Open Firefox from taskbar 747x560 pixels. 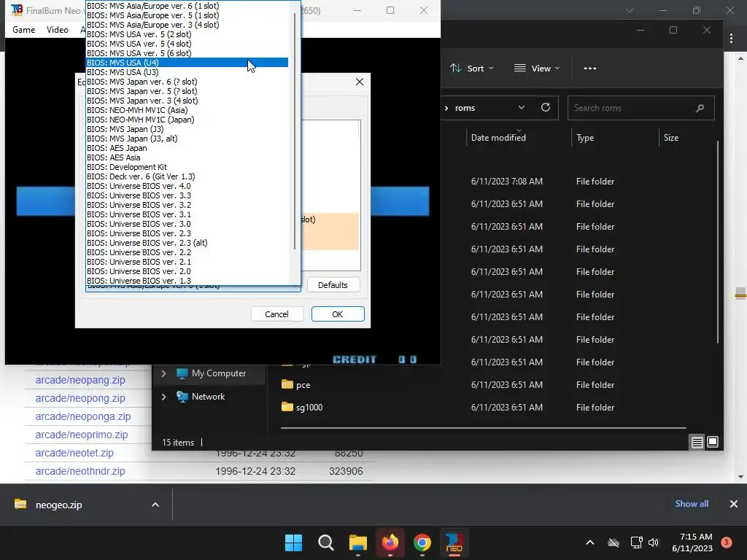click(390, 542)
